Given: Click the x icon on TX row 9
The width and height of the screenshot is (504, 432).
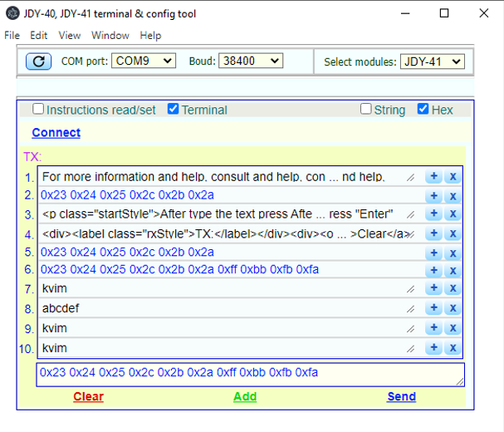Looking at the screenshot, I should click(x=453, y=328).
